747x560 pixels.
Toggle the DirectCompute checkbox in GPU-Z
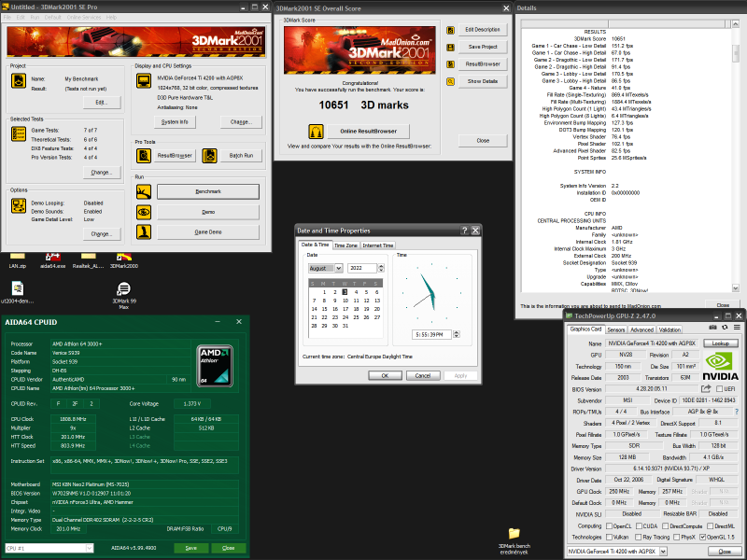[665, 525]
